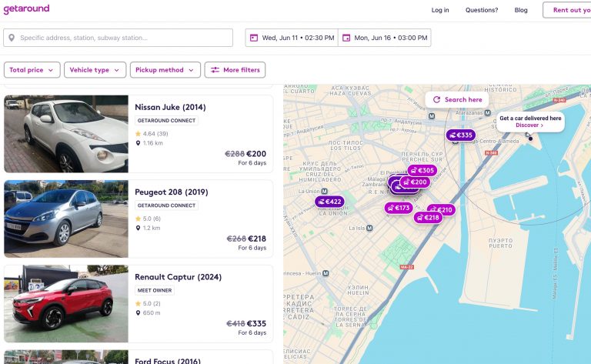591x364 pixels.
Task: Open the white Nissan Juke photo
Action: (66, 134)
